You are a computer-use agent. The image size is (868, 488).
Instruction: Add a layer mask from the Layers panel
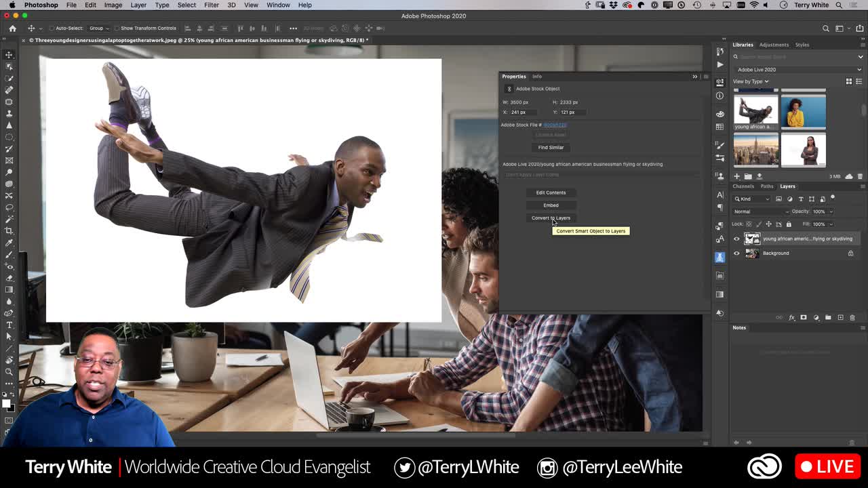[804, 317]
